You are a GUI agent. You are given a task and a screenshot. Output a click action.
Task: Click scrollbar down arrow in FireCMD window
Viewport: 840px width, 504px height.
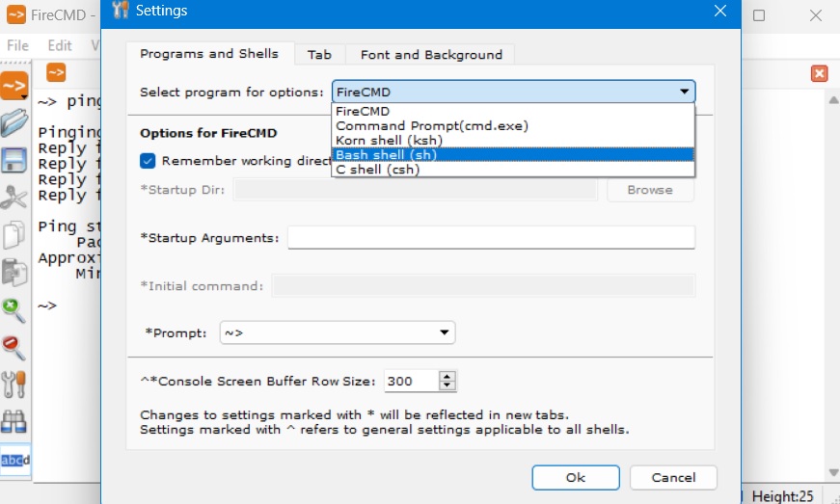click(833, 472)
